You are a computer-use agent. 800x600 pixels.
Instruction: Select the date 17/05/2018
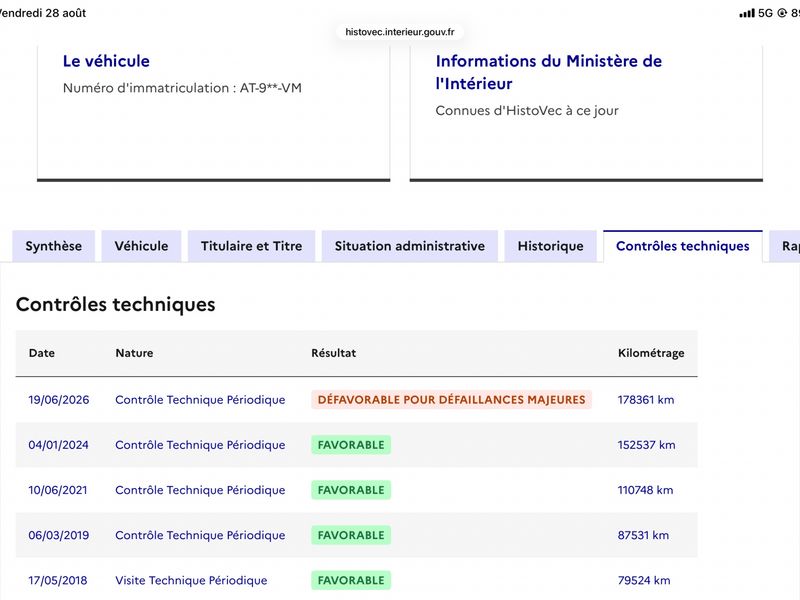click(58, 580)
